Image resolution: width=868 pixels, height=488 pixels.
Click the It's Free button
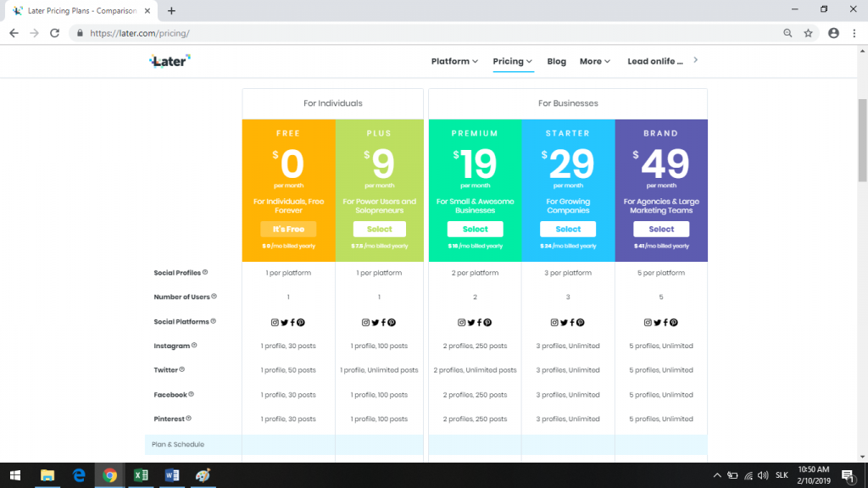(288, 229)
